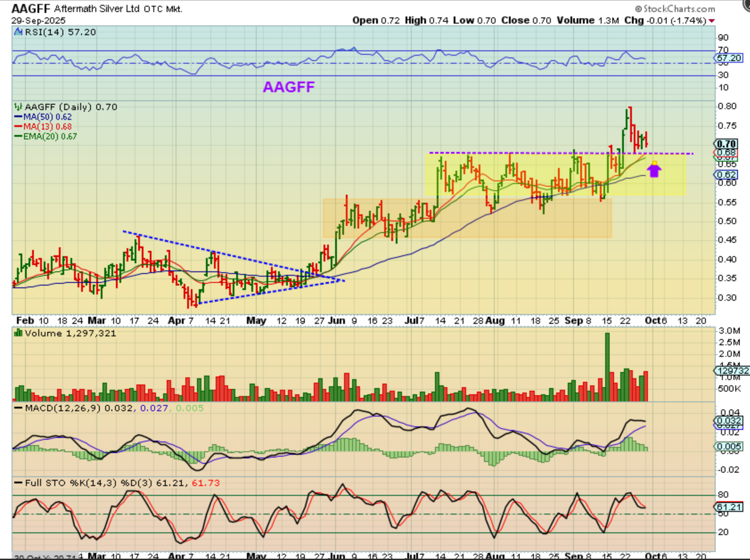Click the RSI(14) 57.20 panel label
Screen dimensions: 750x560
[60, 32]
